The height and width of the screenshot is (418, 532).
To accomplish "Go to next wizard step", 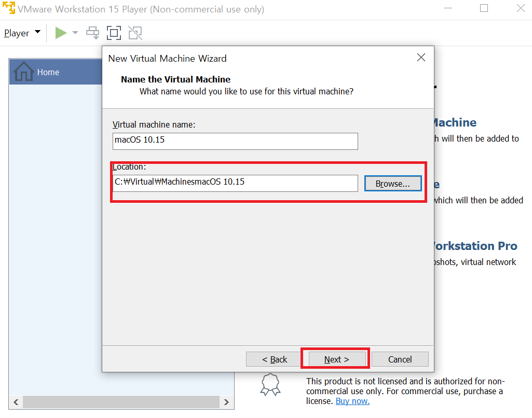I will tap(337, 359).
